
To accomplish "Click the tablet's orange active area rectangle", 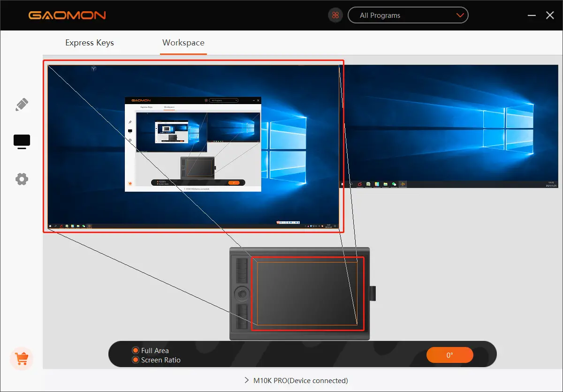I will point(307,294).
